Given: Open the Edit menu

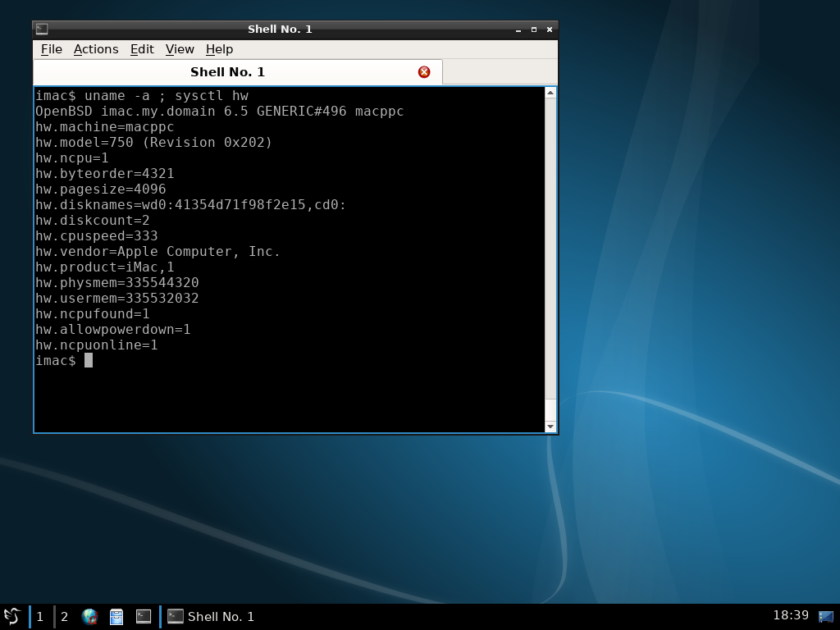Looking at the screenshot, I should 142,49.
